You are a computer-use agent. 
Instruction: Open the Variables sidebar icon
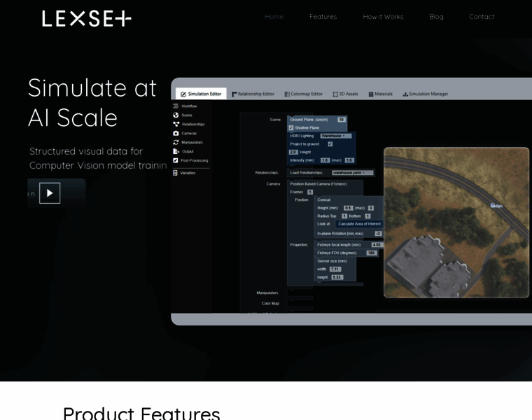point(176,172)
